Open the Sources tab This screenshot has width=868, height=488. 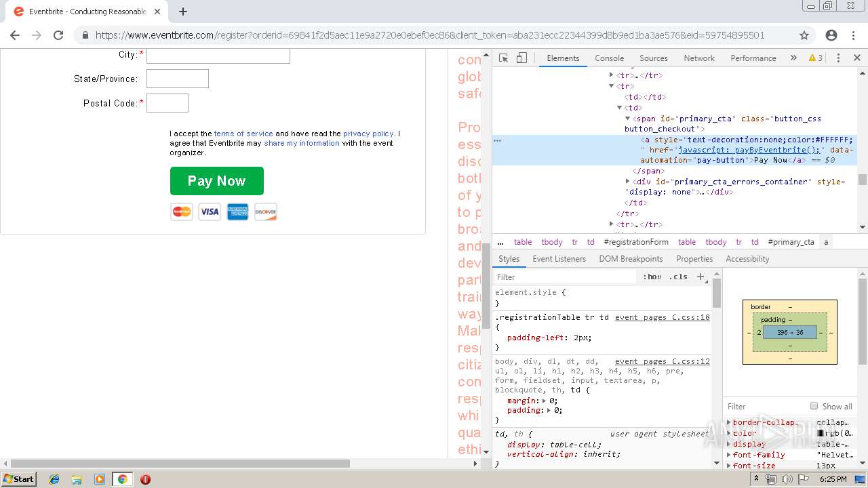654,58
